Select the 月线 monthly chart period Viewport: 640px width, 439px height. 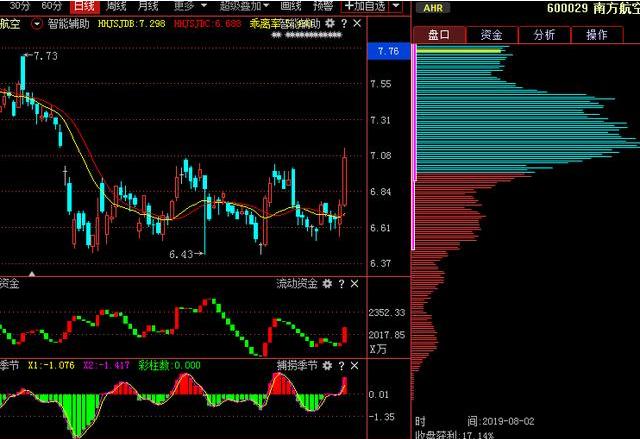click(x=148, y=6)
